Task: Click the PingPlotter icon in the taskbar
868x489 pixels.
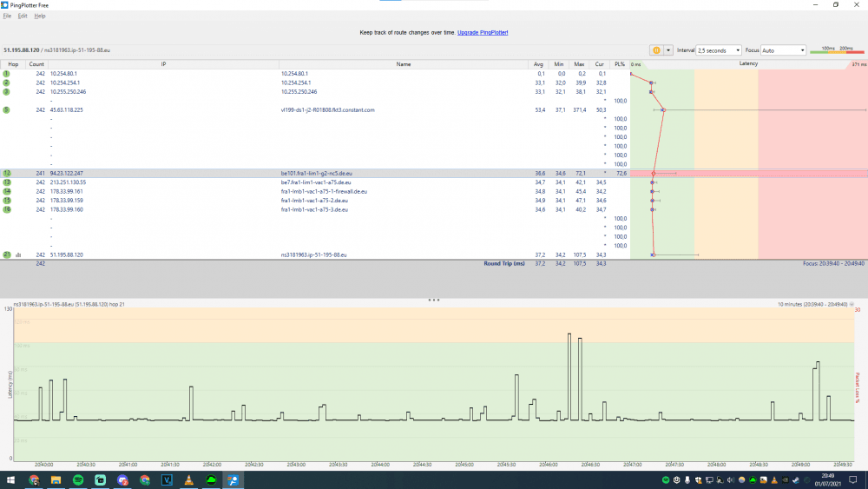Action: [234, 479]
